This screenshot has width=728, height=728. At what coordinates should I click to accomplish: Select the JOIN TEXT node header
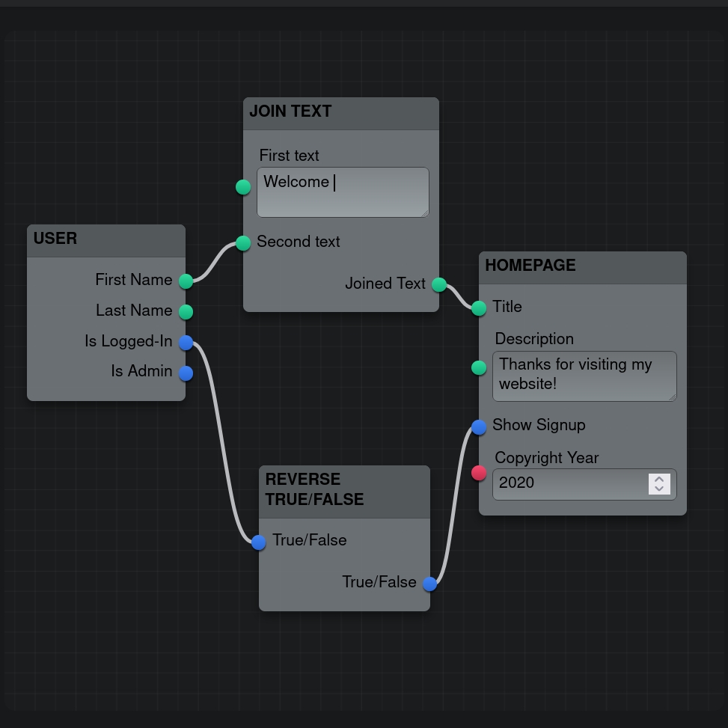(x=341, y=113)
